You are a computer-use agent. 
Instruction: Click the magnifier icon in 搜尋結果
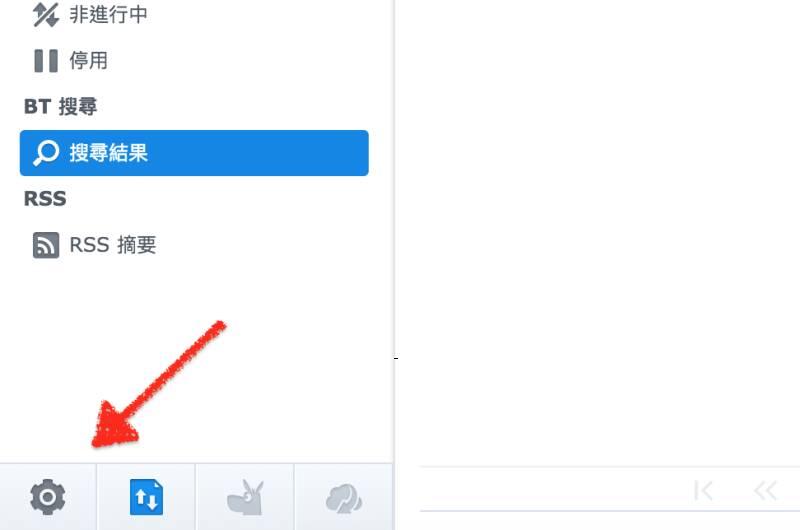point(46,153)
